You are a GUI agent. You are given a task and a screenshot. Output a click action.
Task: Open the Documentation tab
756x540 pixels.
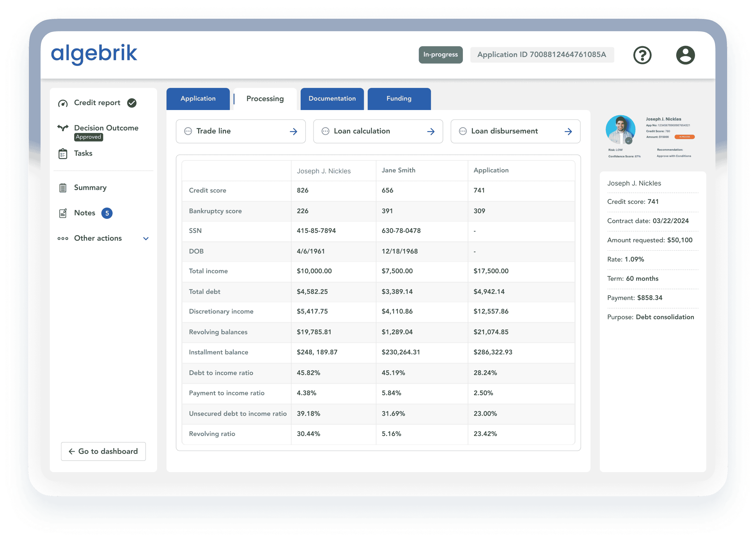[x=332, y=99]
